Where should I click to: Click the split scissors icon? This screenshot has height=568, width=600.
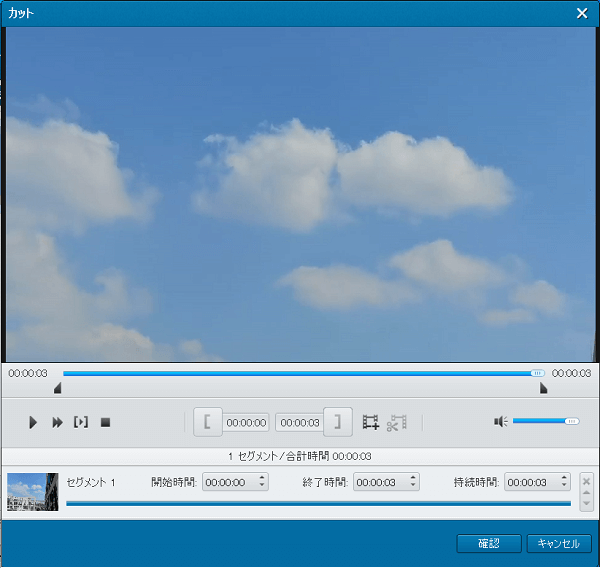click(397, 423)
